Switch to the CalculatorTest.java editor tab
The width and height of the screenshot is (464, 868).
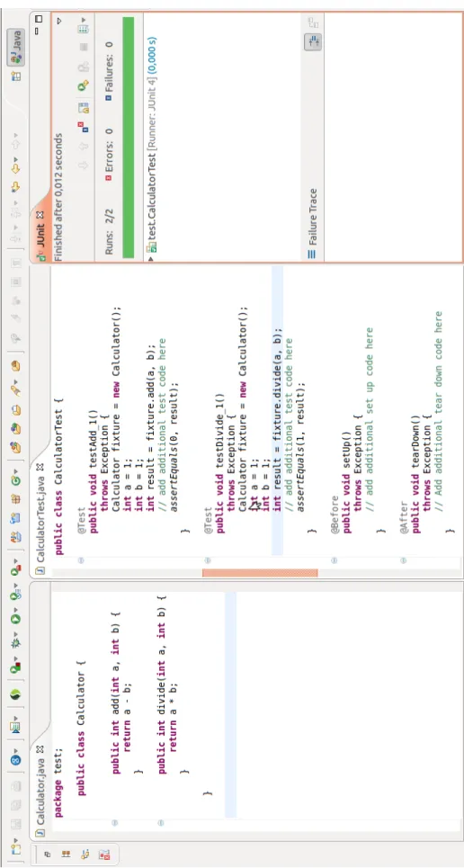tap(40, 517)
